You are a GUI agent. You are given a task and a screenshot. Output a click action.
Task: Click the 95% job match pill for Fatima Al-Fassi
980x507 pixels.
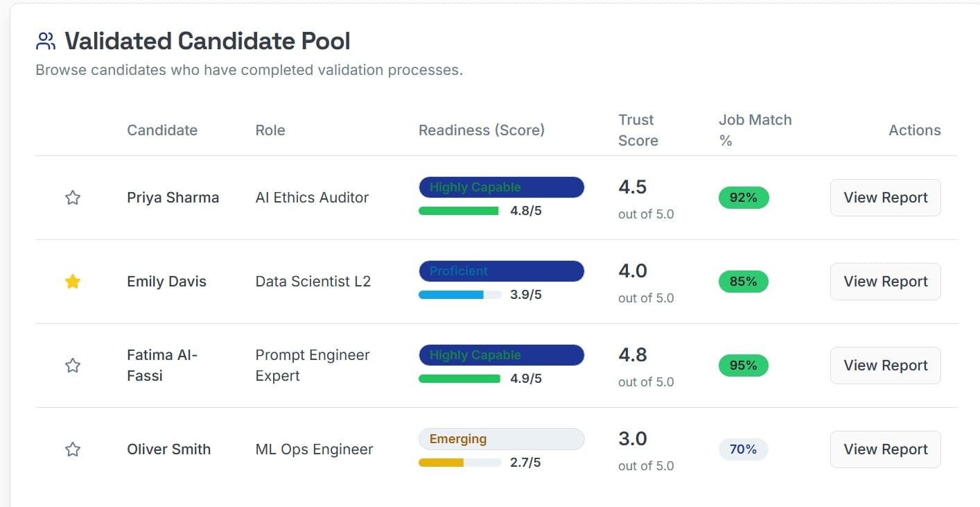[743, 365]
